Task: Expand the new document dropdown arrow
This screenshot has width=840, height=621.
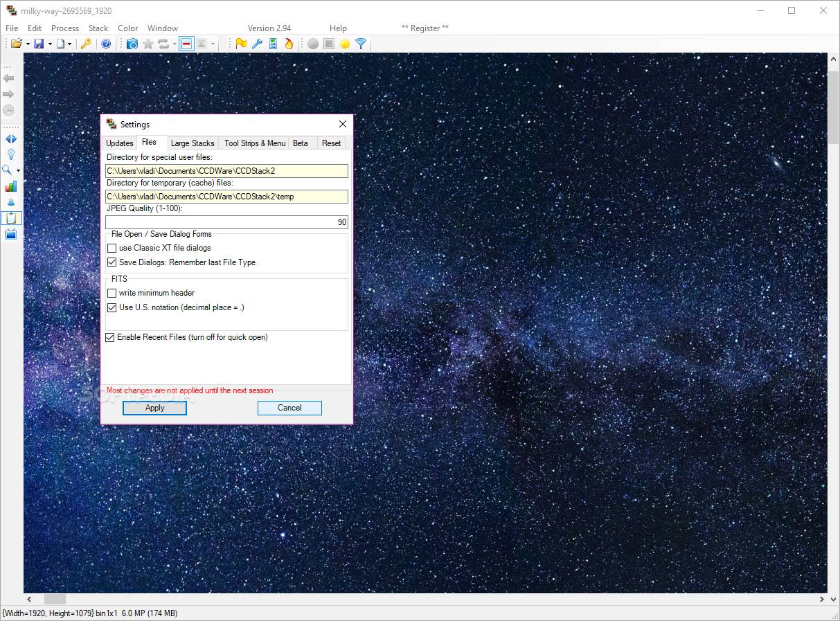Action: point(70,44)
